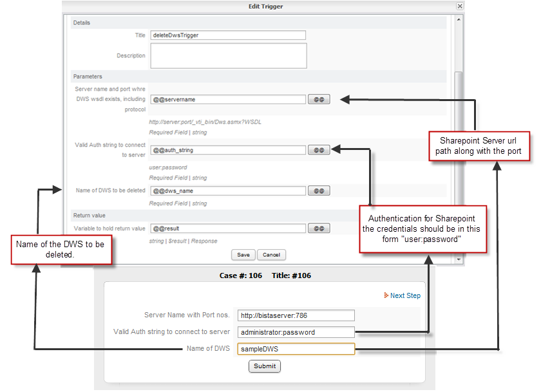Focus the Server Name with Port field
541x392 pixels.
(x=296, y=315)
